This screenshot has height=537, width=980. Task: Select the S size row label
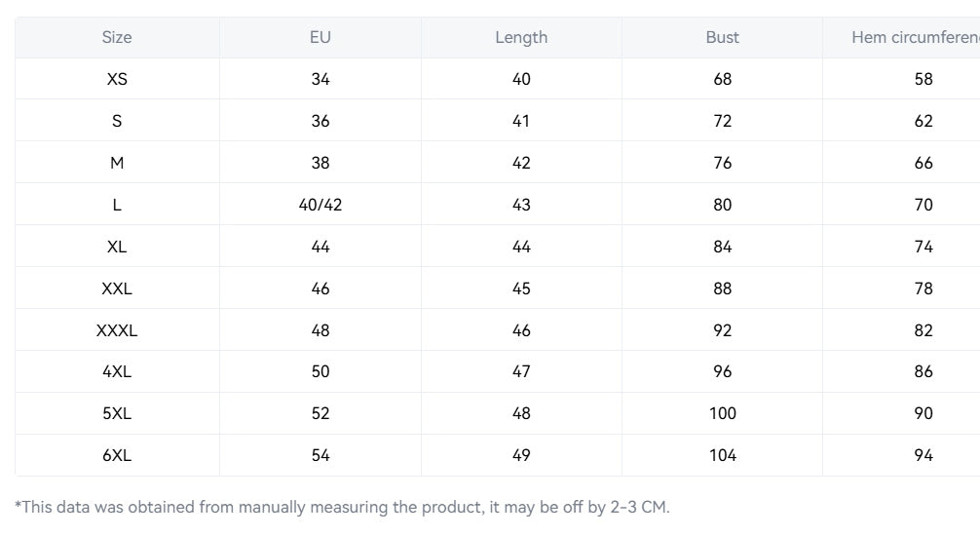(117, 121)
